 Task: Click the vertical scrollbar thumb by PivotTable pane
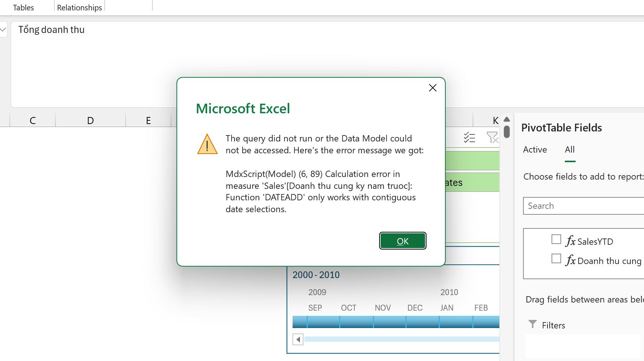pyautogui.click(x=507, y=132)
